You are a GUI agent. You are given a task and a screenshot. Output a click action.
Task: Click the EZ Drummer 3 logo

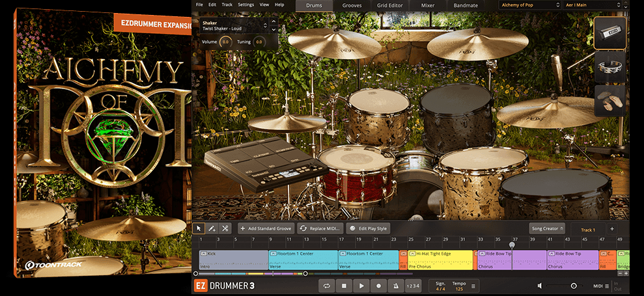click(x=224, y=286)
